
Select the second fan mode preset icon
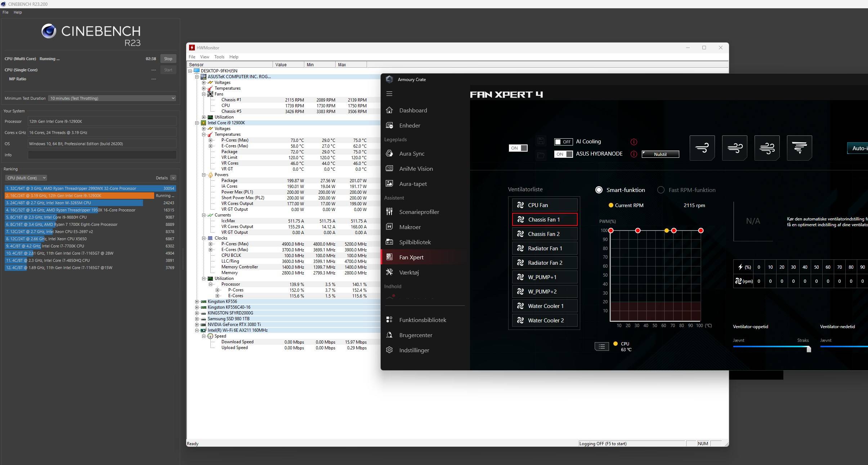(734, 148)
